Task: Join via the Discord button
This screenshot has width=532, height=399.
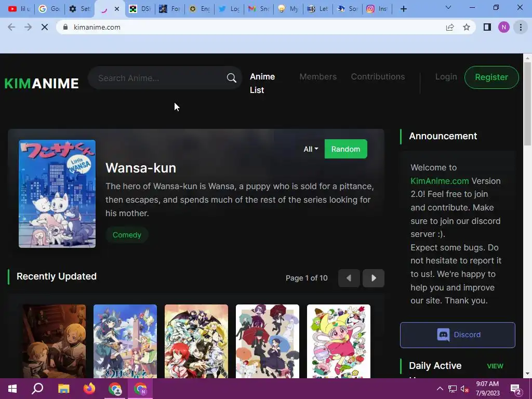Action: (458, 335)
